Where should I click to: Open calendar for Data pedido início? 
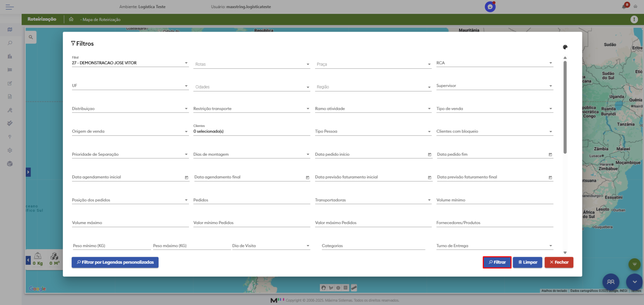429,155
